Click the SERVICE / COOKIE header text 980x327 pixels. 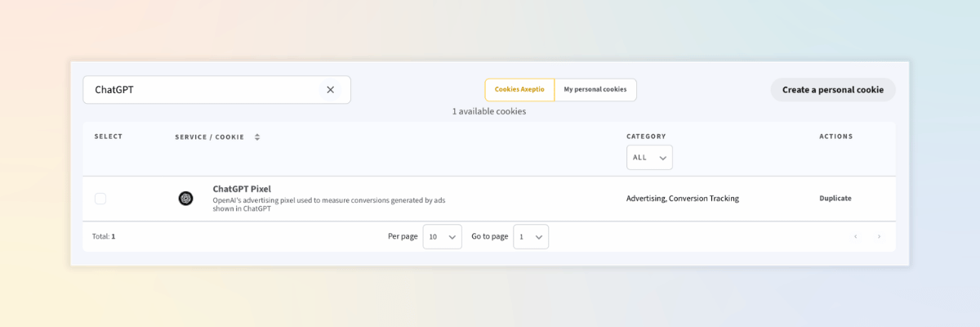pos(210,137)
